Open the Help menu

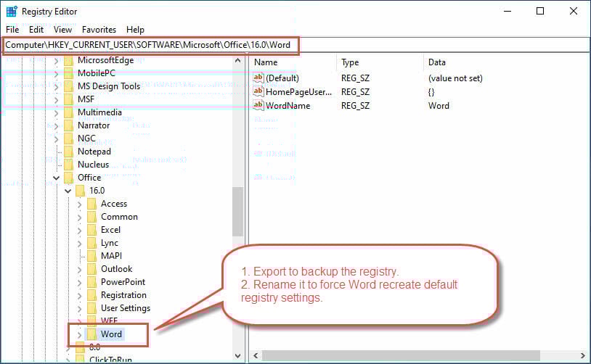point(135,29)
